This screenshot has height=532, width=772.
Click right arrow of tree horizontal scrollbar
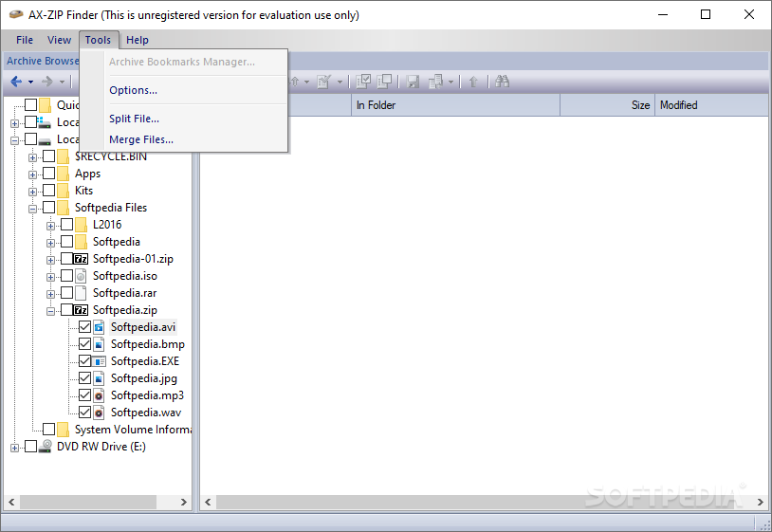[184, 502]
